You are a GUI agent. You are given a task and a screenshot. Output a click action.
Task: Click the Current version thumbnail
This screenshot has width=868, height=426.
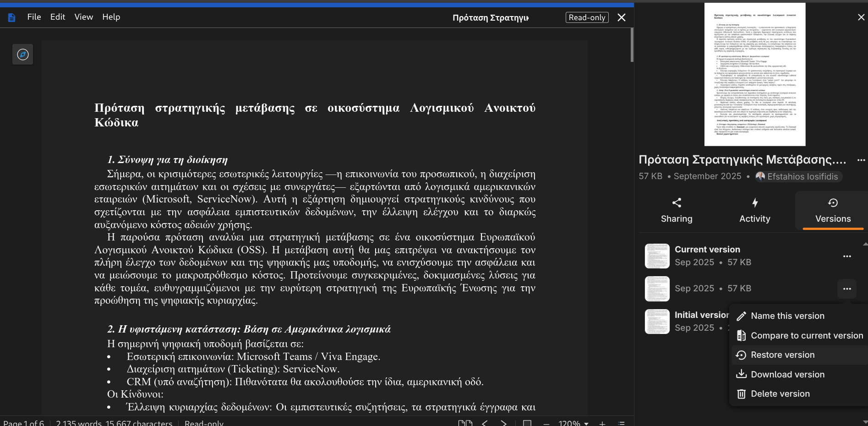657,256
